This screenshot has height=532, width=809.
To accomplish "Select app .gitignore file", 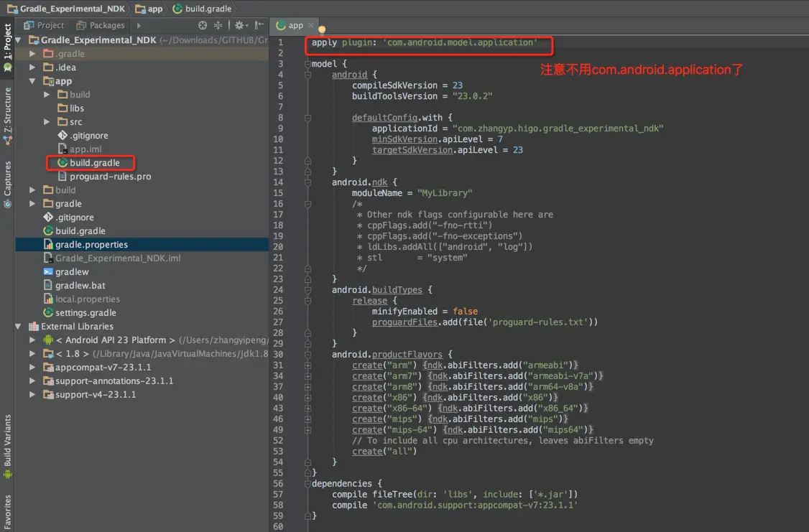I will pyautogui.click(x=83, y=136).
